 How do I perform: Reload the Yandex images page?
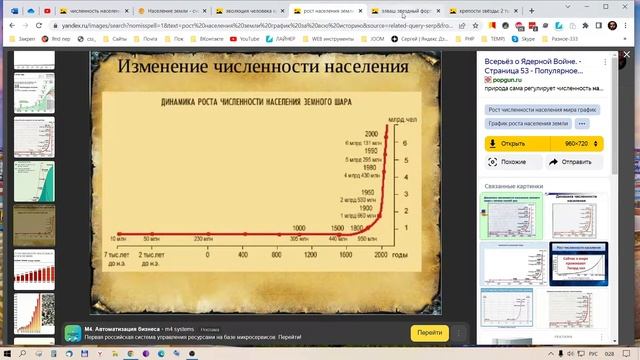39,25
